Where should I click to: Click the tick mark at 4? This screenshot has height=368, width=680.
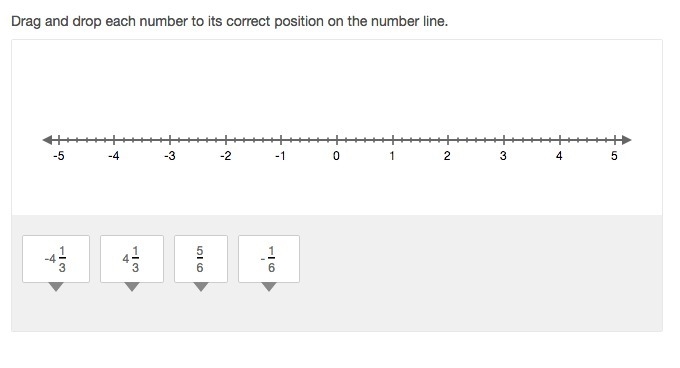pyautogui.click(x=559, y=140)
